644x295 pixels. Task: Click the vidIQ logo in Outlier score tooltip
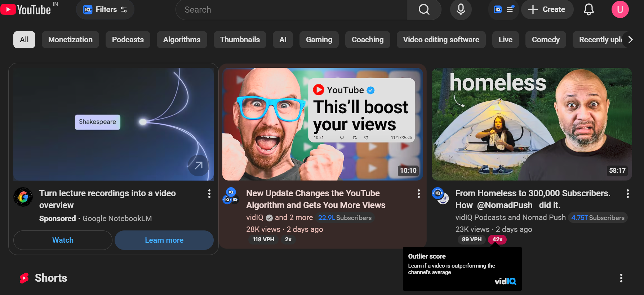pyautogui.click(x=505, y=281)
